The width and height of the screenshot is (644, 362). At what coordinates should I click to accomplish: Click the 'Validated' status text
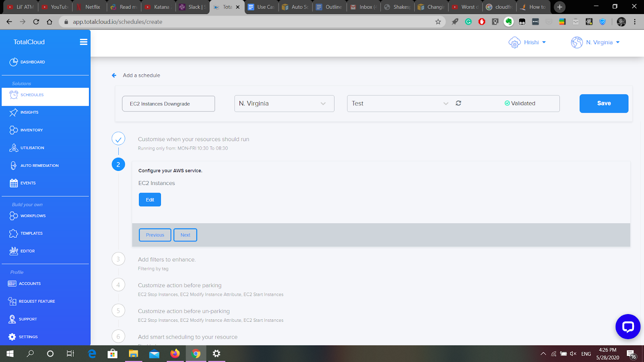point(523,103)
